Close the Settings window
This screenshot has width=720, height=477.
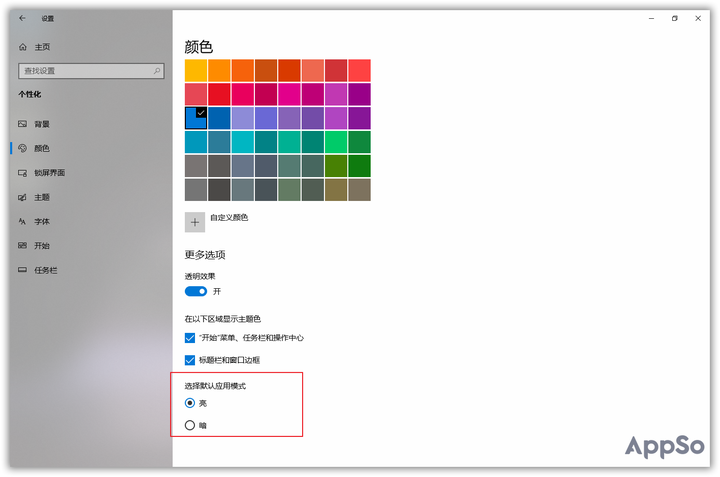[x=698, y=18]
